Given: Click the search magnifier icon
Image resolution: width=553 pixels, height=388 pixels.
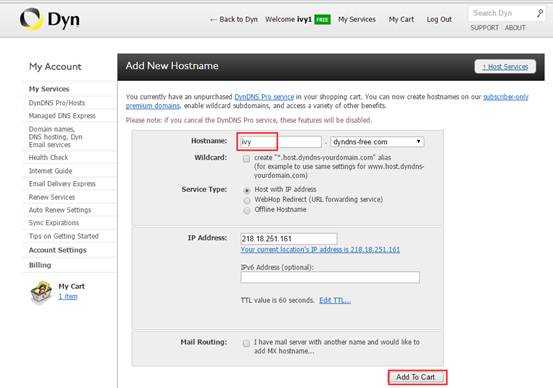Looking at the screenshot, I should coord(540,13).
